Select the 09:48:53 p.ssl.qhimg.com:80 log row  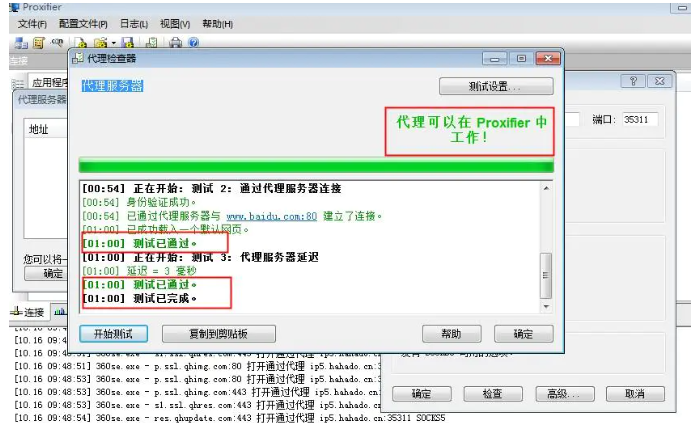197,379
